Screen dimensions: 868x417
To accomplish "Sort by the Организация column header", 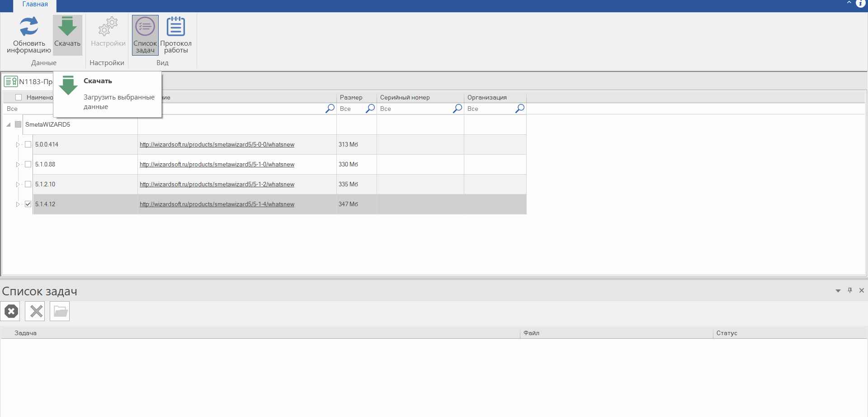I will pyautogui.click(x=495, y=97).
